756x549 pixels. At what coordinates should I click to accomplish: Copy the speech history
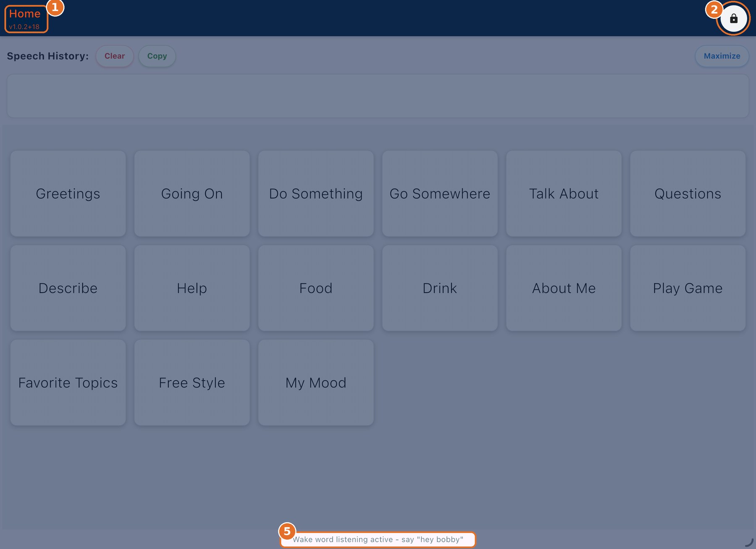[x=157, y=56]
